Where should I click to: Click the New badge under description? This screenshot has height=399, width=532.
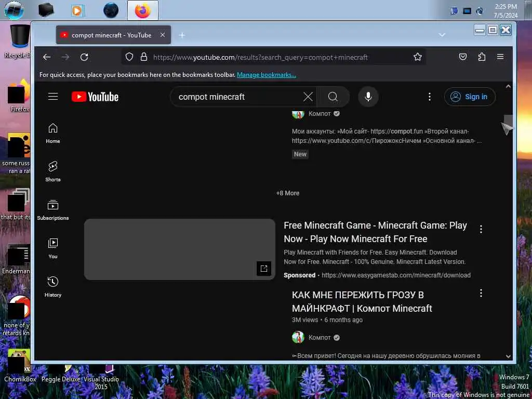(300, 154)
